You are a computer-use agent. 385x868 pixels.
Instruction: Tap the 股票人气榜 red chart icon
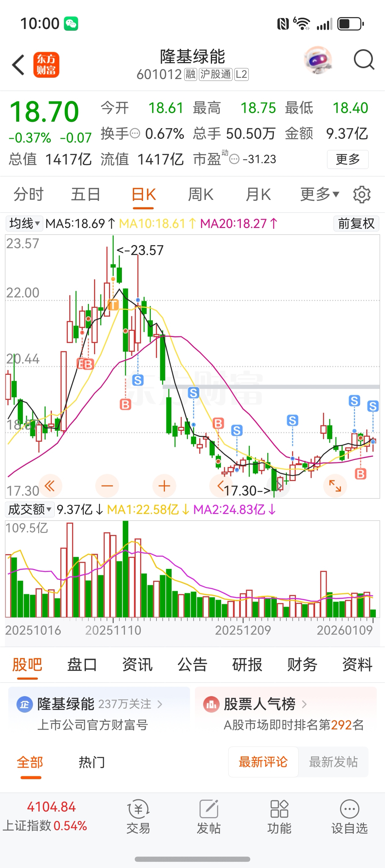[x=211, y=705]
